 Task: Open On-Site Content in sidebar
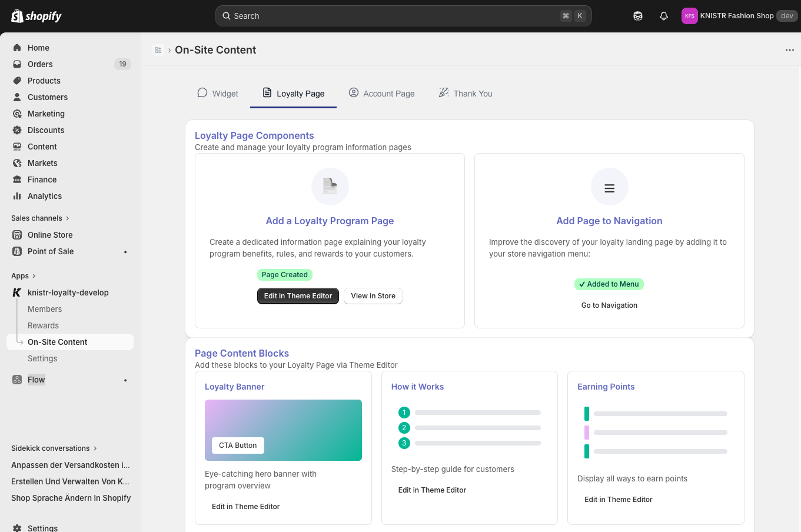pyautogui.click(x=70, y=342)
